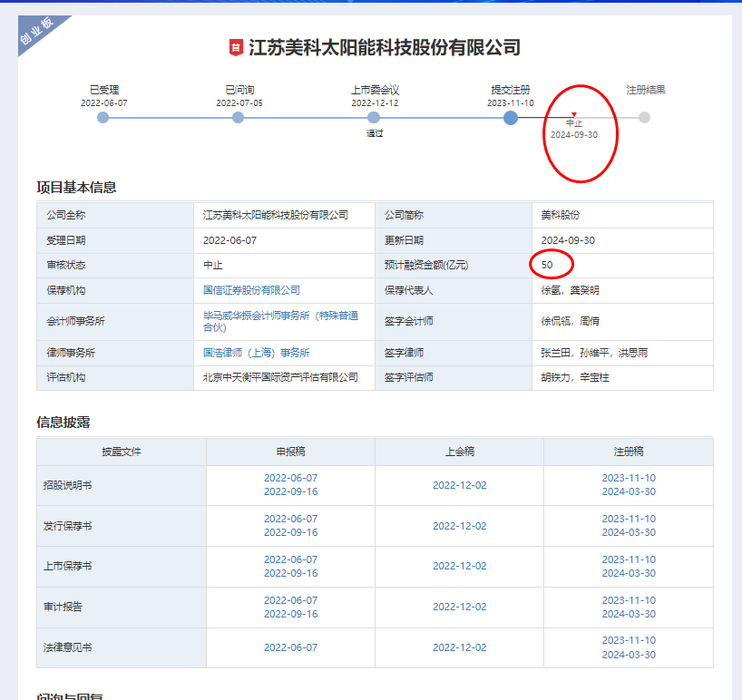Select the grey 注册结果 timeline dot
The image size is (742, 700).
(644, 117)
